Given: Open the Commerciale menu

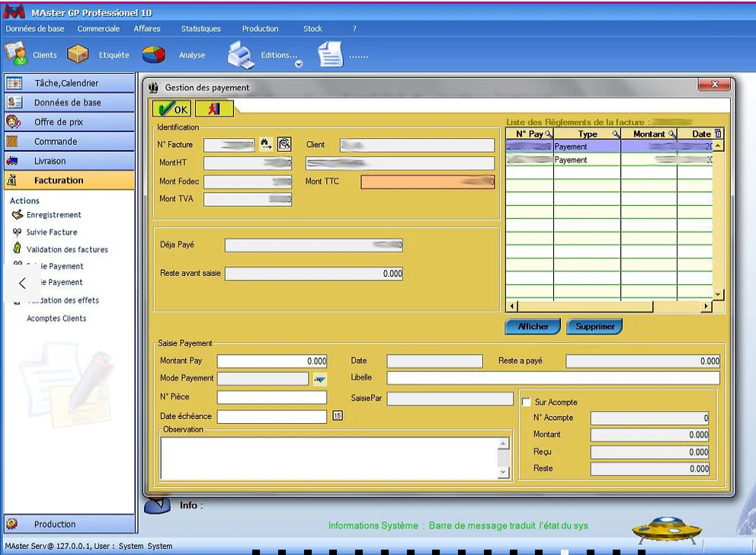Looking at the screenshot, I should 98,29.
